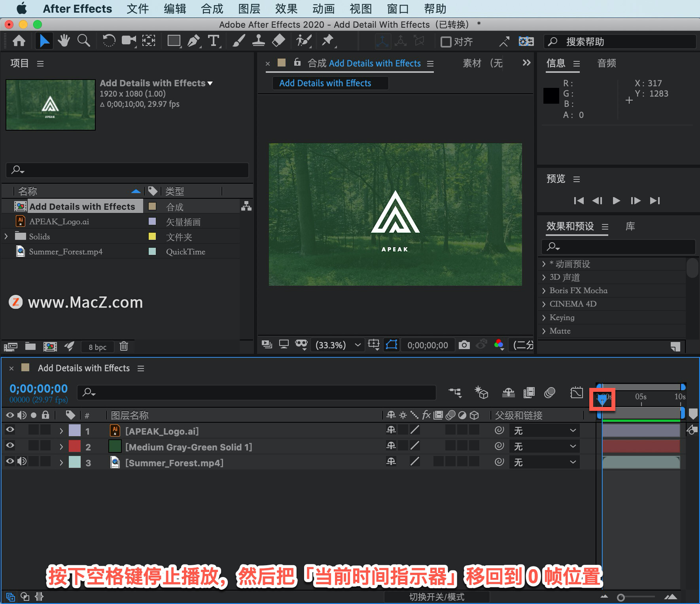Select the Eraser tool
Viewport: 700px width, 604px height.
[279, 41]
